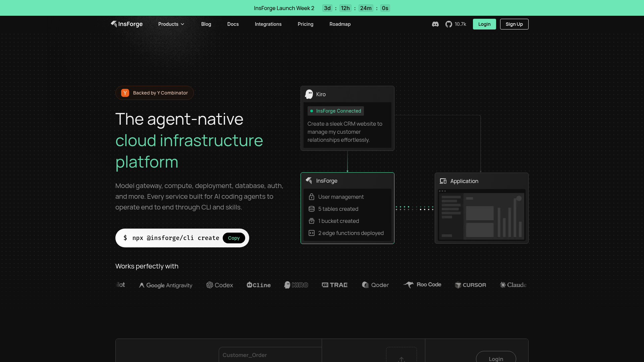Click the 'Kiro' card title text
Image resolution: width=644 pixels, height=362 pixels.
(321, 94)
